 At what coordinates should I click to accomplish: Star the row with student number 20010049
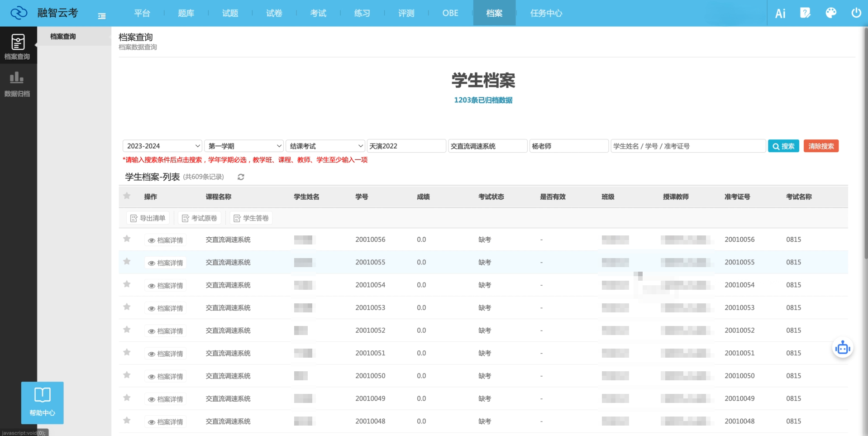point(127,398)
